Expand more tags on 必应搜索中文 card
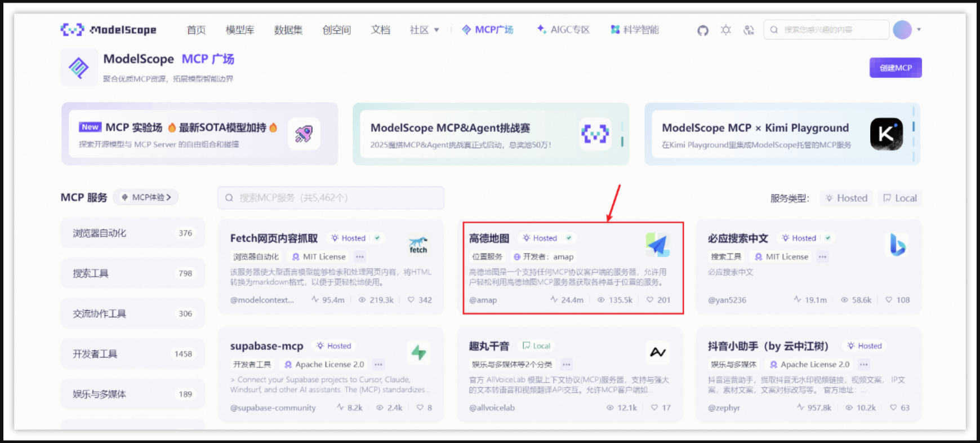This screenshot has width=980, height=443. pos(823,257)
